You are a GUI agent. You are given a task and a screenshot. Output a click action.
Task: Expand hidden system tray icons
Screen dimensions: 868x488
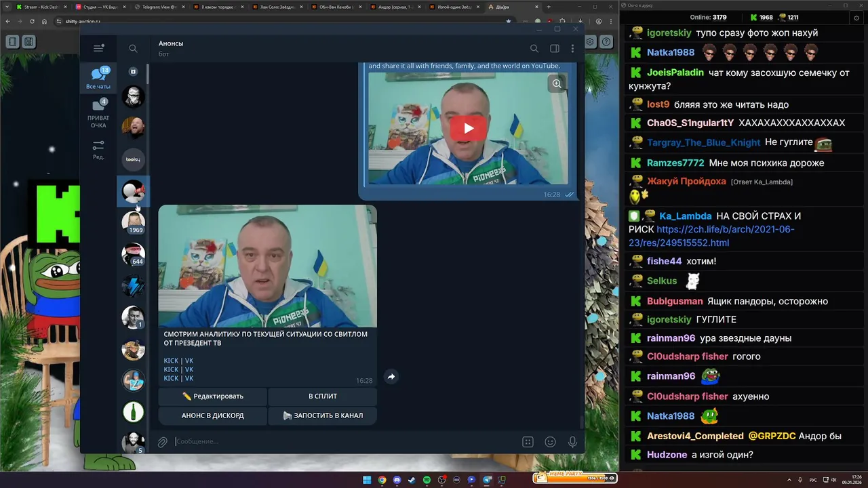click(x=789, y=480)
